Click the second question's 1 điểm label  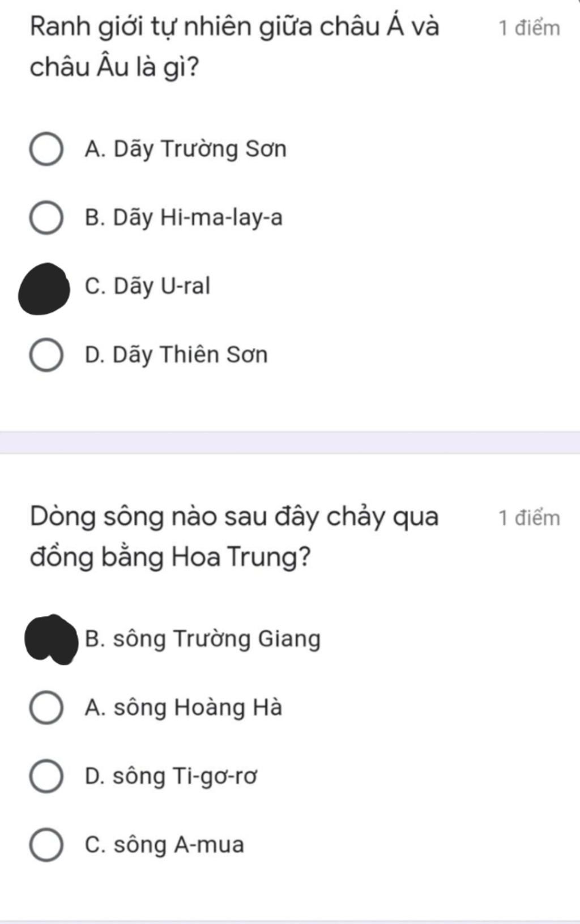point(529,518)
